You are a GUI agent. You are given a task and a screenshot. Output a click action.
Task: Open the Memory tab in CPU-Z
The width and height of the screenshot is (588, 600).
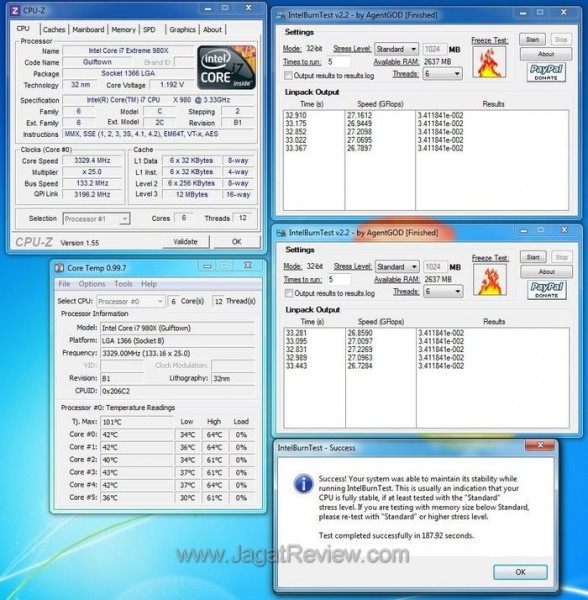(x=124, y=29)
